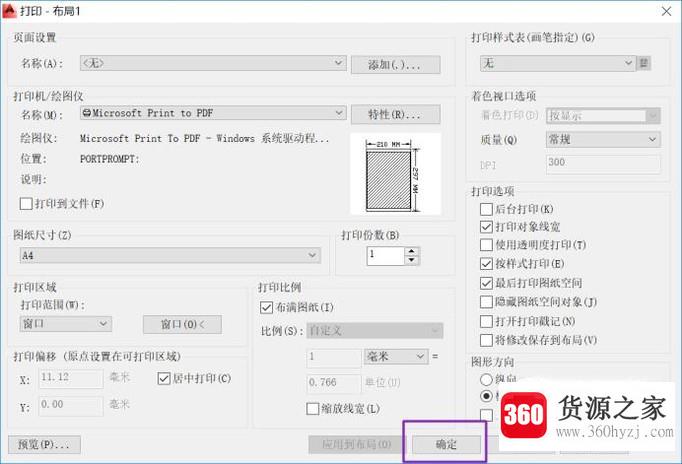The height and width of the screenshot is (464, 682).
Task: Click the 0.766 drawing units field
Action: pos(334,383)
